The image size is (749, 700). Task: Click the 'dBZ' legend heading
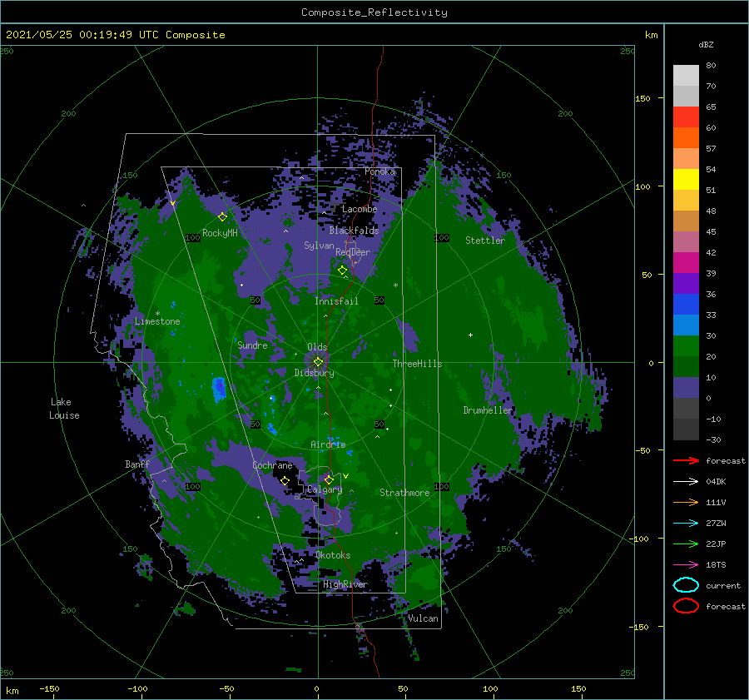click(x=706, y=44)
